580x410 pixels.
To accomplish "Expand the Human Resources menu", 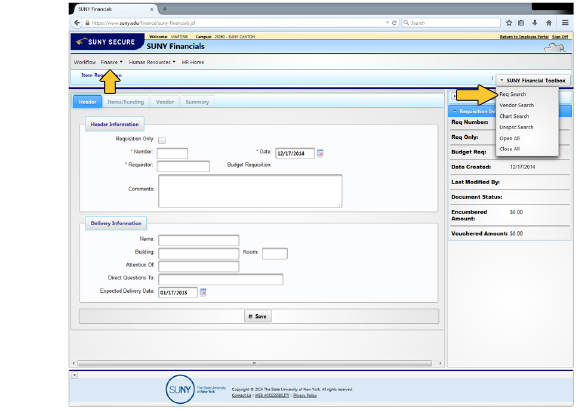I will (152, 62).
